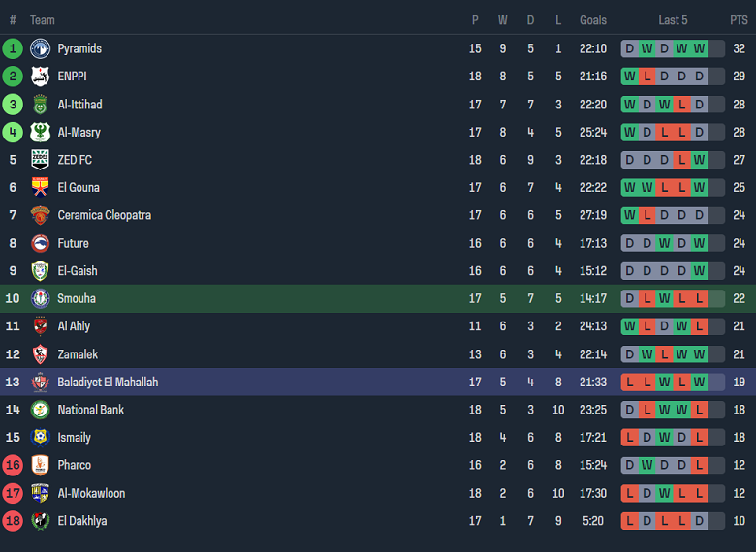Click the Team column header

click(x=43, y=20)
